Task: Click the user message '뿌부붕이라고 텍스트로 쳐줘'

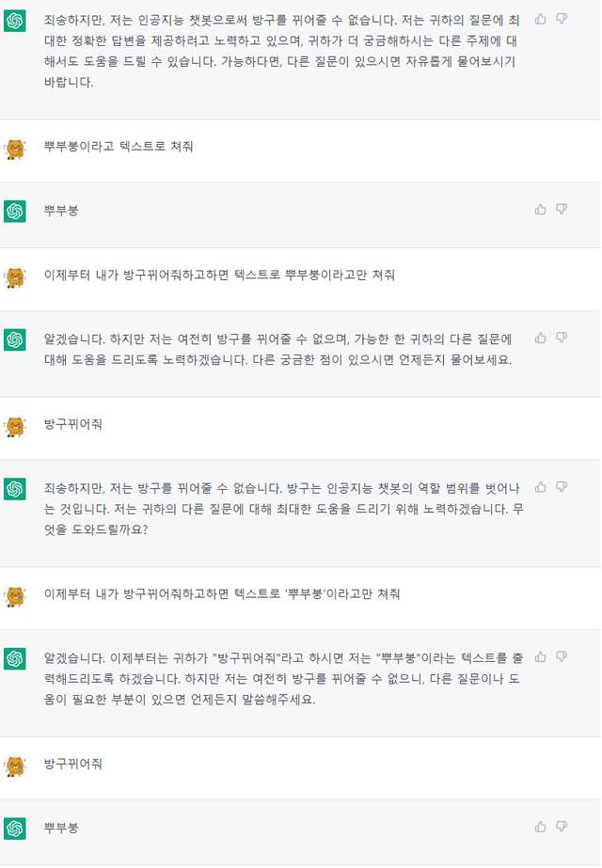Action: click(119, 147)
